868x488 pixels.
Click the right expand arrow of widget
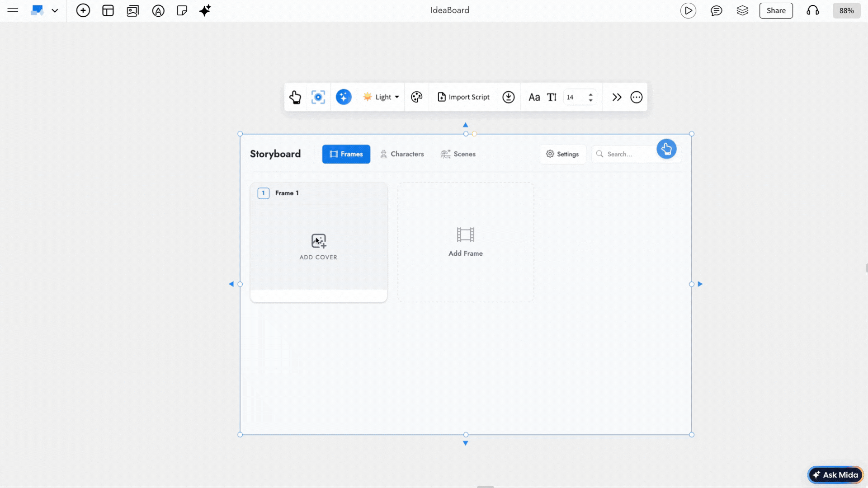tap(700, 284)
